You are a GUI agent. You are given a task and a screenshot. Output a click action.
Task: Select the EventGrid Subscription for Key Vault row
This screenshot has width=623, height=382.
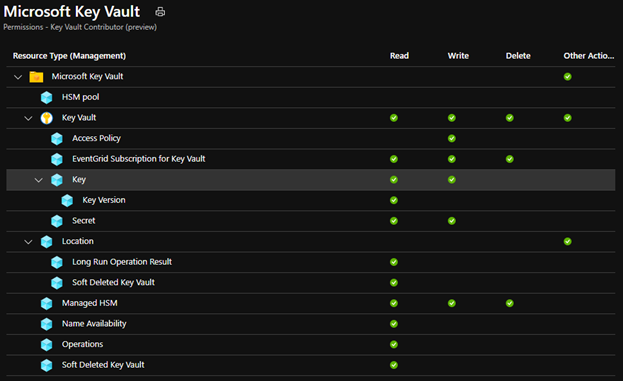pyautogui.click(x=311, y=159)
